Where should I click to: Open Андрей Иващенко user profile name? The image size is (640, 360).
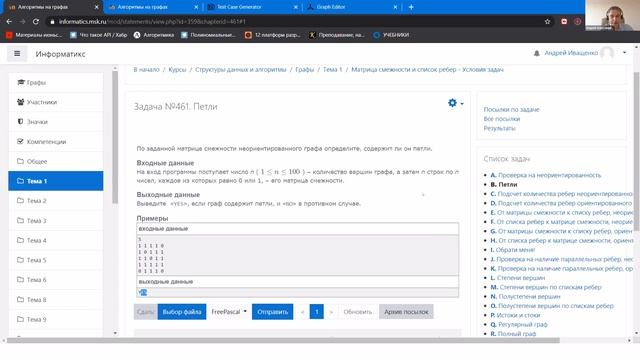(x=571, y=53)
